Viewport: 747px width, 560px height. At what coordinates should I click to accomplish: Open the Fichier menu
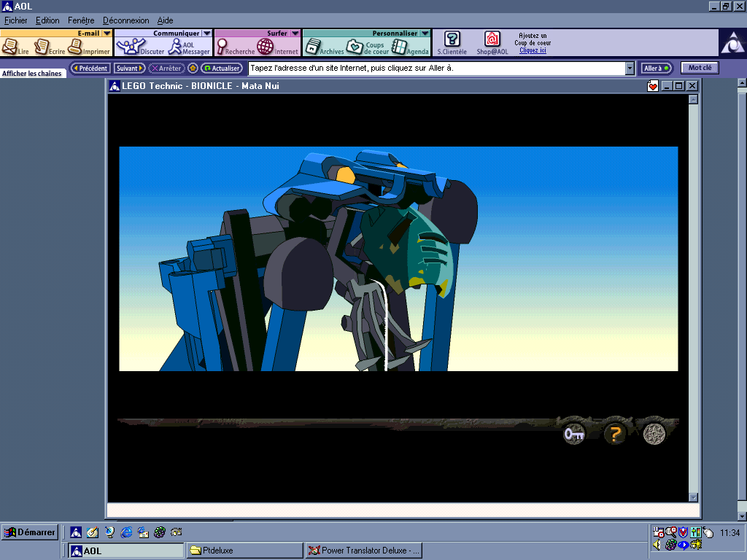point(15,20)
